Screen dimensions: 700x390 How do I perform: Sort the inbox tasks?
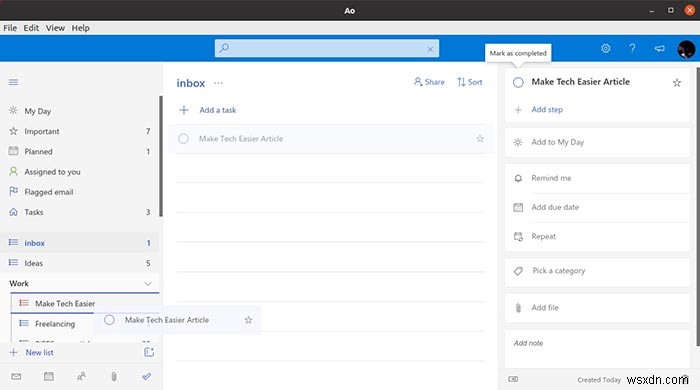(x=470, y=82)
